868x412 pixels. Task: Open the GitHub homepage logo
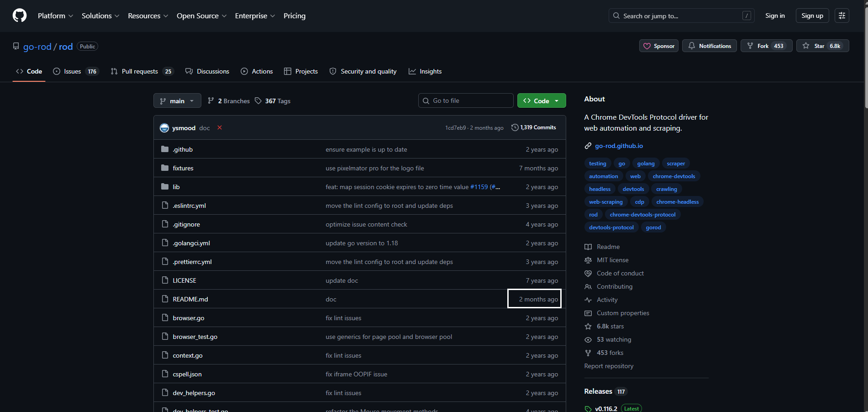coord(20,16)
